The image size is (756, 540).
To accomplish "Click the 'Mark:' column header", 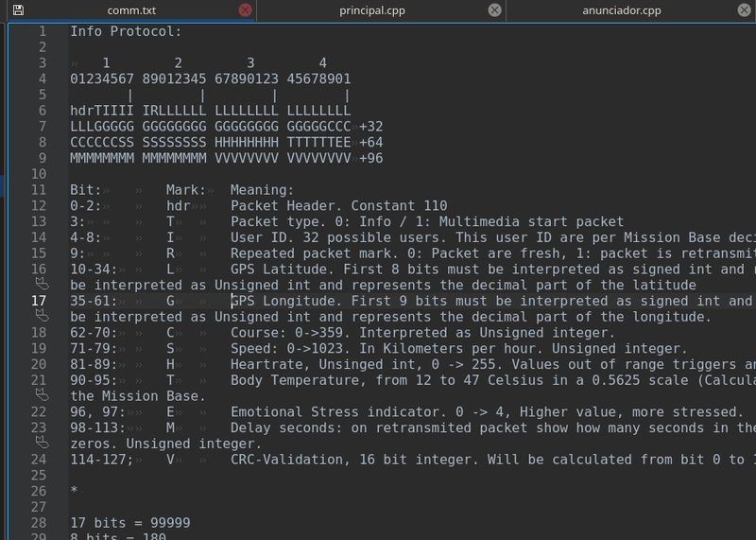I will [186, 190].
